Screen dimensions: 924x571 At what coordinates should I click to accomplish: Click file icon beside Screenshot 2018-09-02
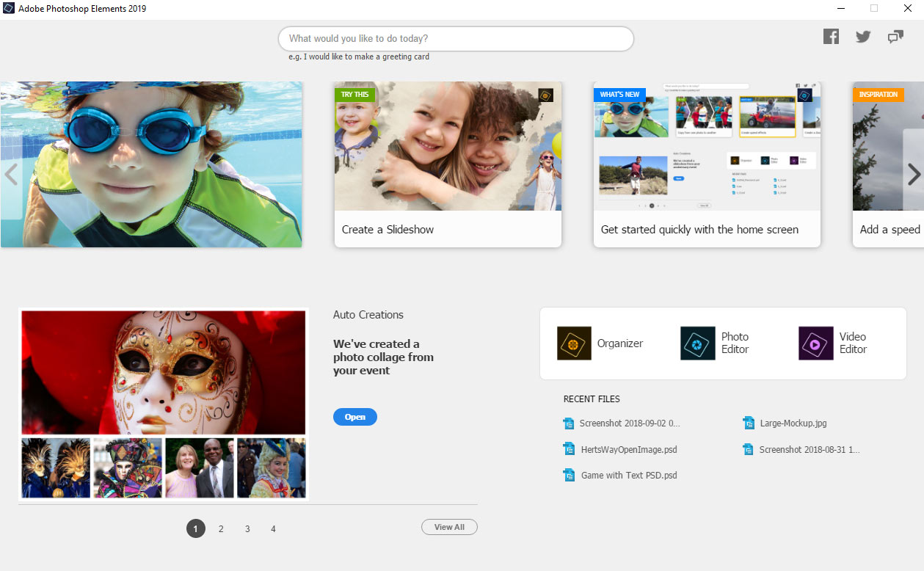pyautogui.click(x=568, y=423)
